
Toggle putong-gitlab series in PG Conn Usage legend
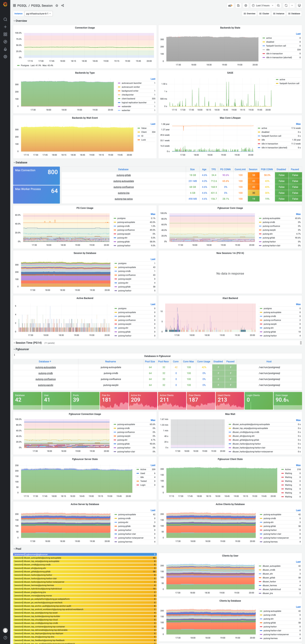point(123,242)
